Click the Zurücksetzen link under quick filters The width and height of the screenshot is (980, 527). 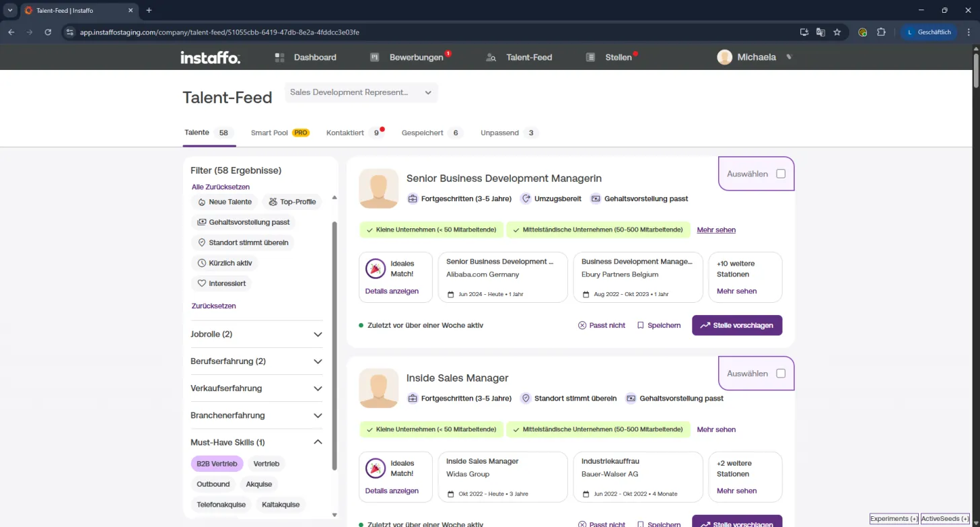(213, 306)
